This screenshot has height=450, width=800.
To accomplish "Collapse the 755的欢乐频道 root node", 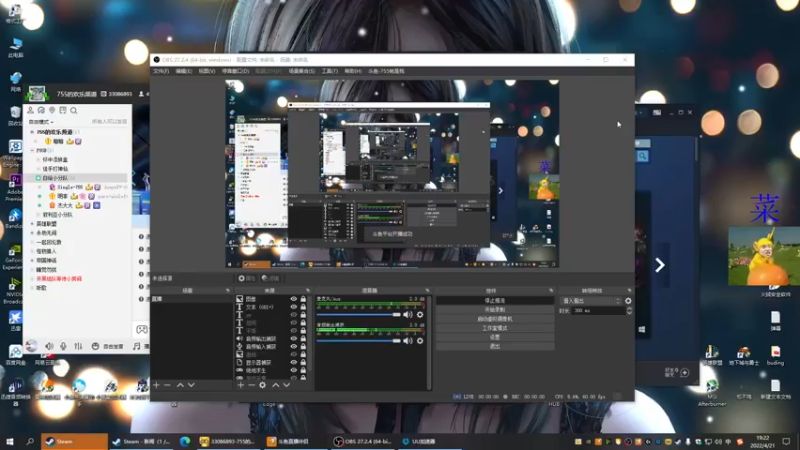I will (32, 132).
